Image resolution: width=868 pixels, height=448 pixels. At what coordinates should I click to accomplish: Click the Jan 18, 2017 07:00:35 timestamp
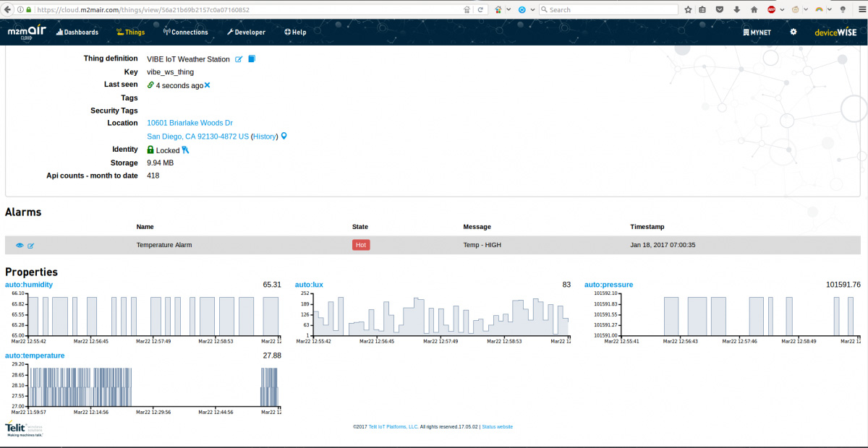(x=663, y=245)
